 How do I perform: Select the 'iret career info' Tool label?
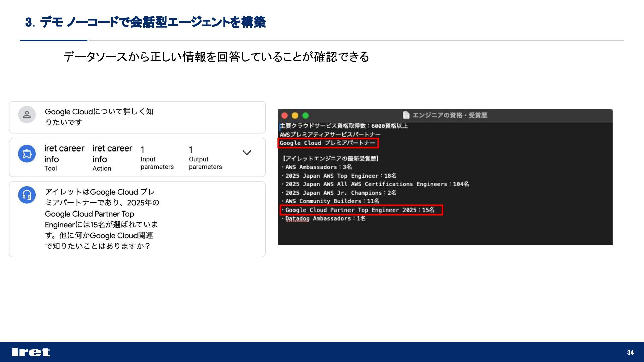pos(64,158)
